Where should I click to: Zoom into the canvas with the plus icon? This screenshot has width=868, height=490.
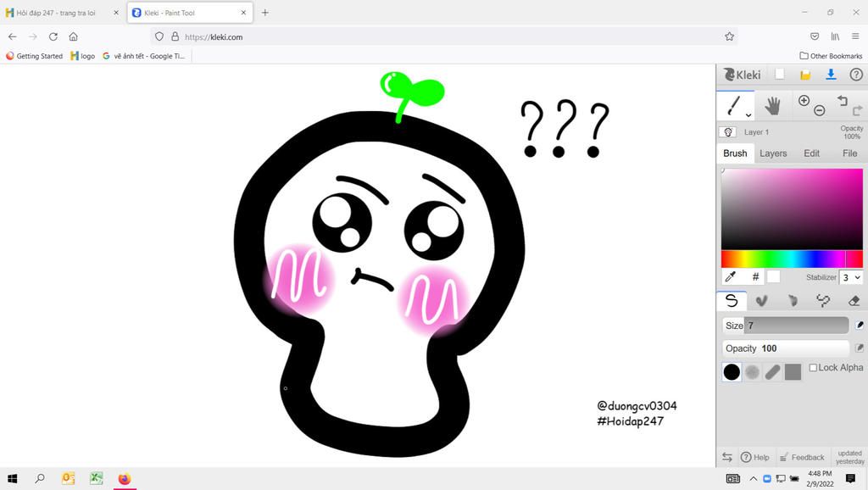pos(804,101)
